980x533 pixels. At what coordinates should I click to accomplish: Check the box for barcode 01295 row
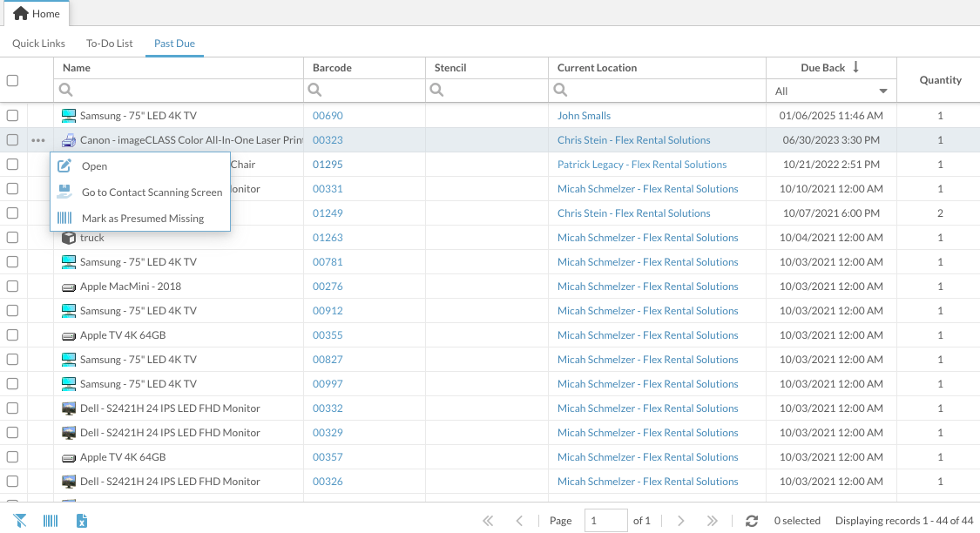coord(12,165)
